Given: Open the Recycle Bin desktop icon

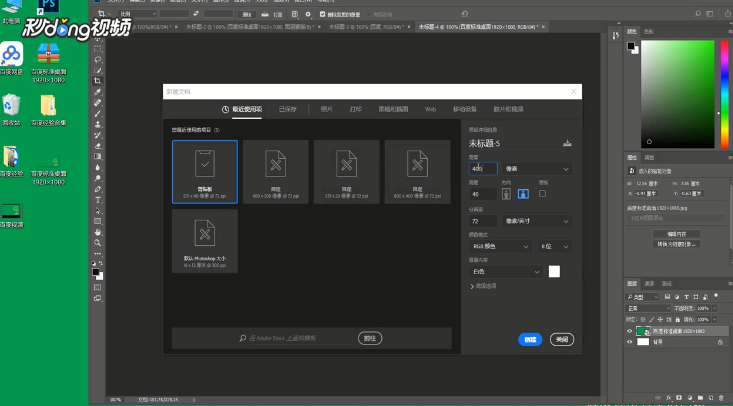Looking at the screenshot, I should tap(12, 110).
